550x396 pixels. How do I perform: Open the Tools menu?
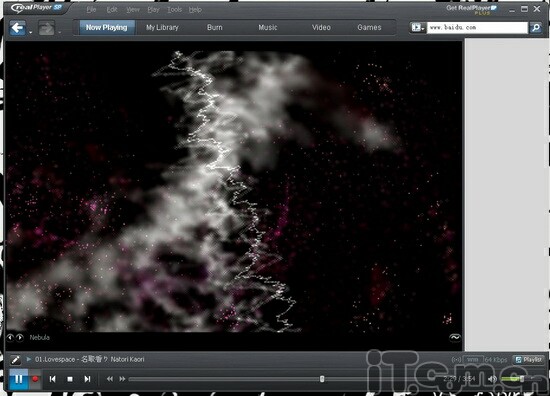click(174, 10)
